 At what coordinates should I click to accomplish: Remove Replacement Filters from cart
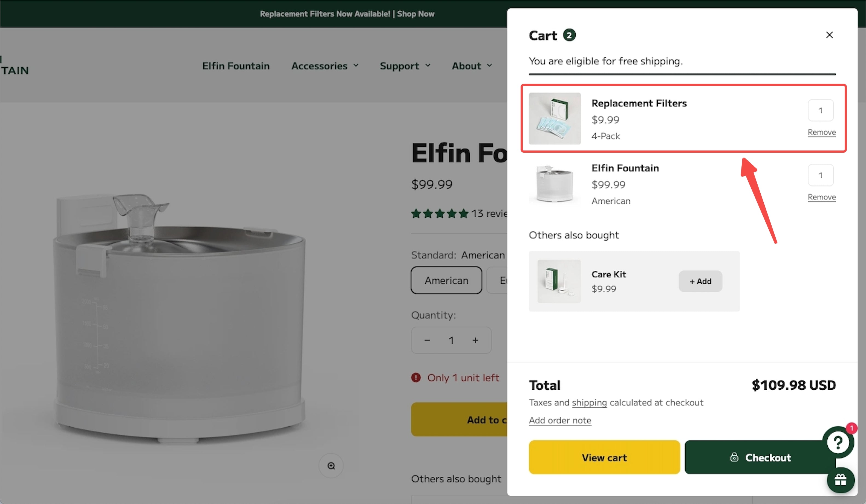pyautogui.click(x=821, y=132)
